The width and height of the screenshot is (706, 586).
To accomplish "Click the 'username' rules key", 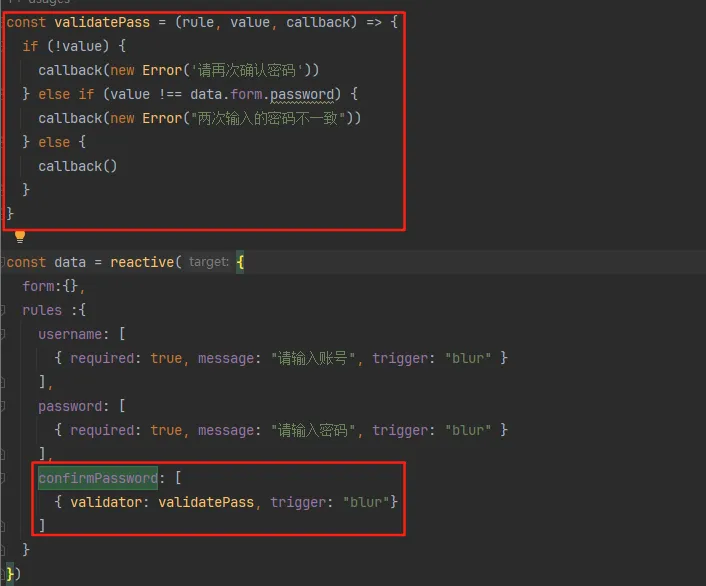I will click(70, 334).
